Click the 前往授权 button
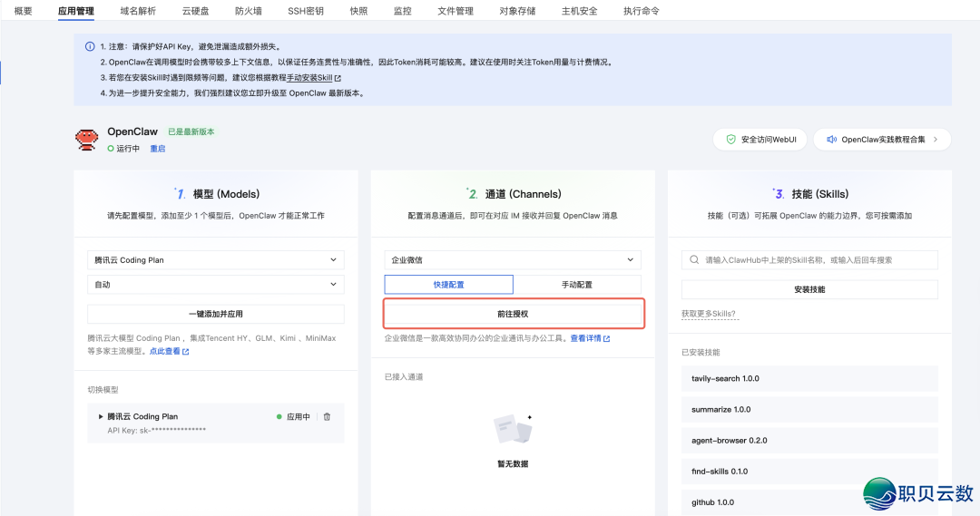The width and height of the screenshot is (980, 516). tap(513, 314)
